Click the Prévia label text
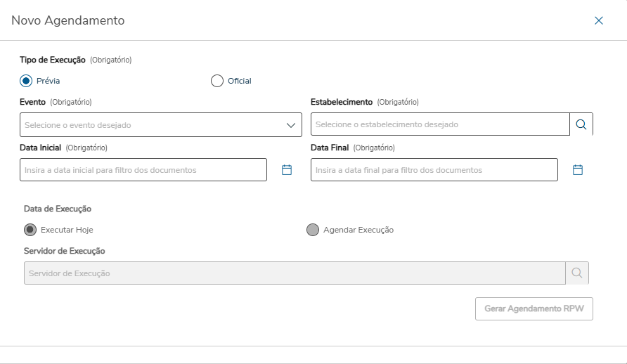This screenshot has height=364, width=627. pos(48,81)
